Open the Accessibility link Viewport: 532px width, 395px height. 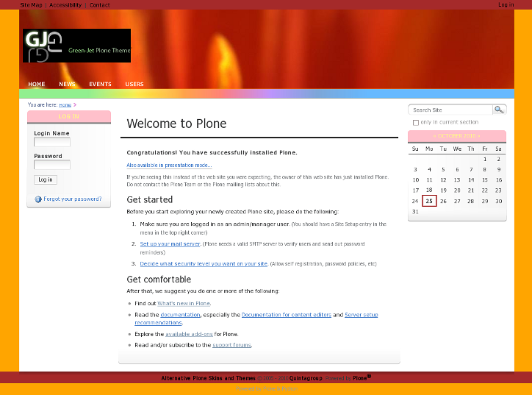65,4
